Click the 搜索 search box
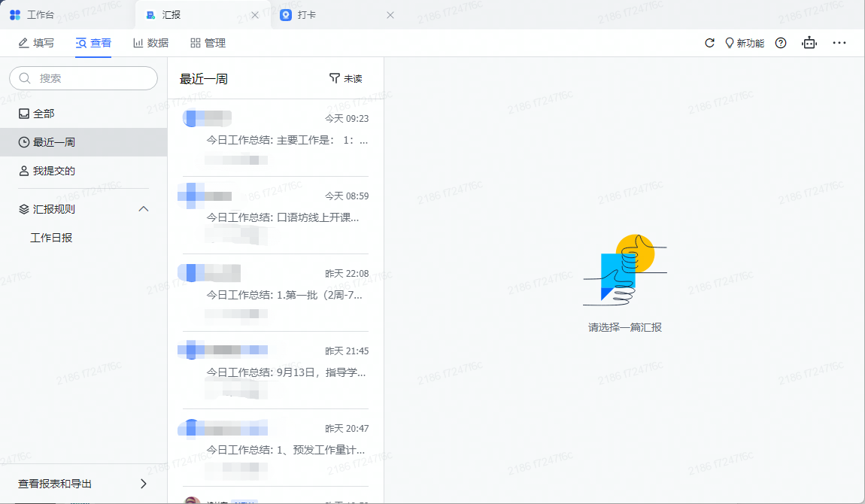 83,77
